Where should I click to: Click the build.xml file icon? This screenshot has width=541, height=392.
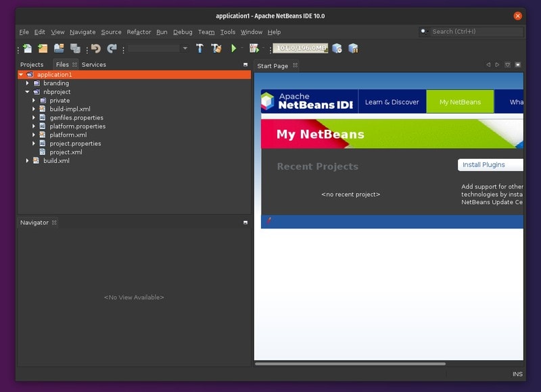(36, 161)
